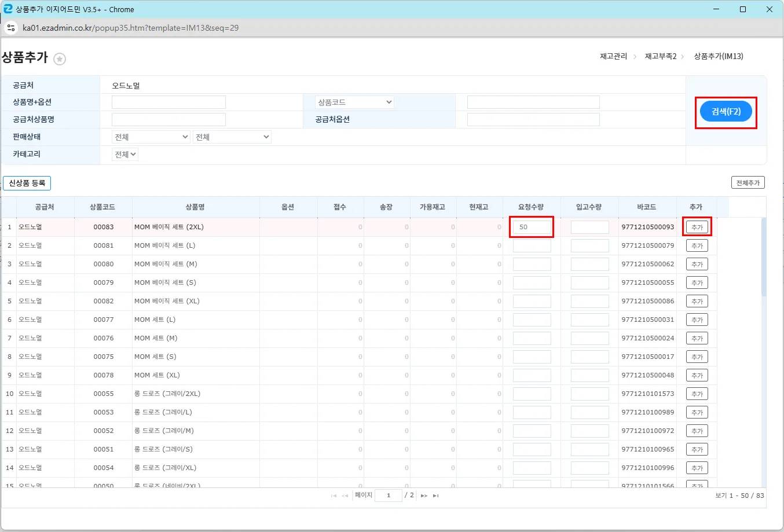
Task: Click 추가 for product code 00077
Action: coord(697,320)
